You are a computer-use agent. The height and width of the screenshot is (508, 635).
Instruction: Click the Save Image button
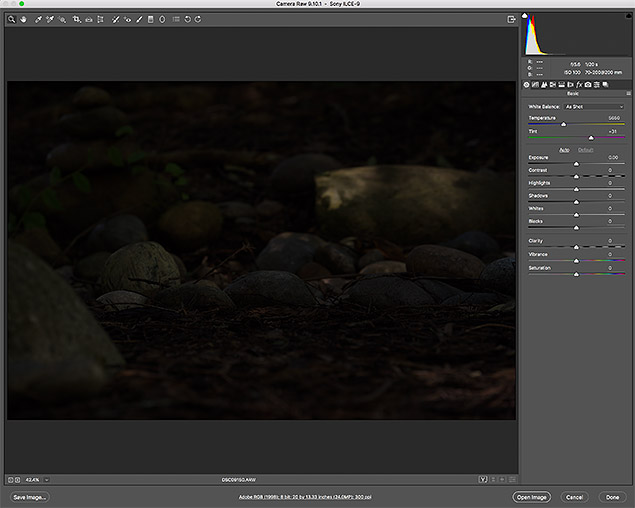coord(30,497)
